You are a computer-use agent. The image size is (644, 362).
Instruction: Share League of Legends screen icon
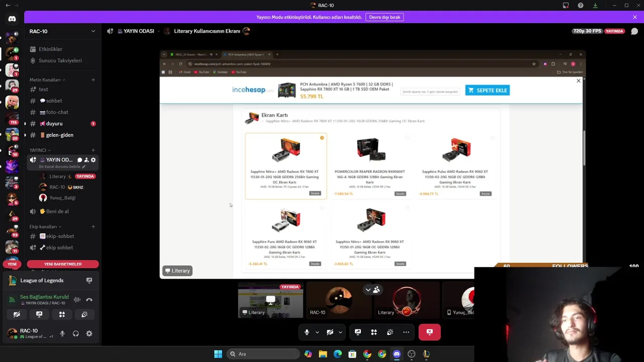click(x=89, y=281)
